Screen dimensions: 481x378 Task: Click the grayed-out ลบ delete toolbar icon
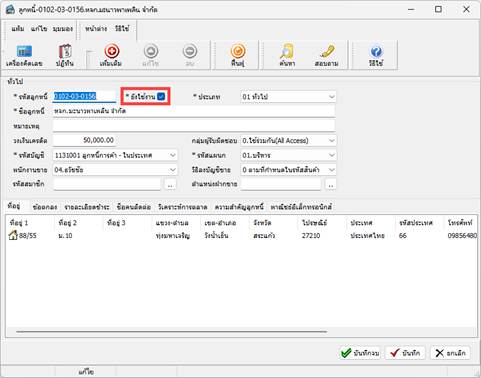[x=190, y=55]
